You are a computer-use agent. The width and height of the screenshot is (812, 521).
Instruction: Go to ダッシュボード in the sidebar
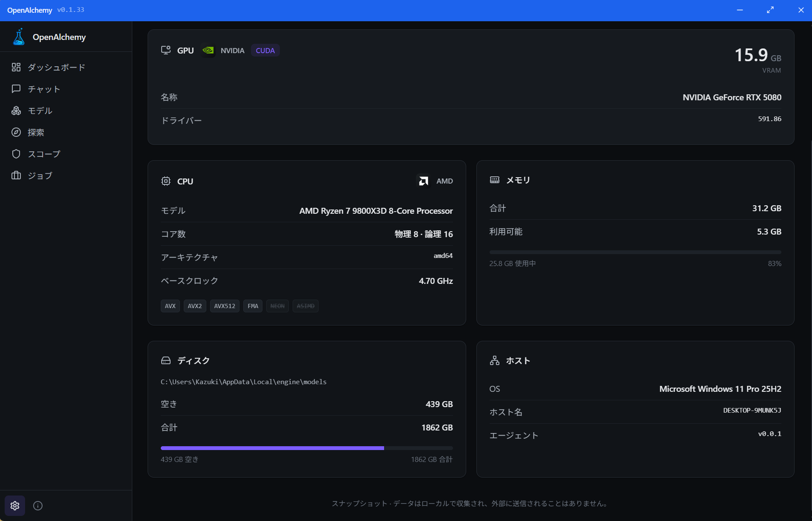pos(66,67)
